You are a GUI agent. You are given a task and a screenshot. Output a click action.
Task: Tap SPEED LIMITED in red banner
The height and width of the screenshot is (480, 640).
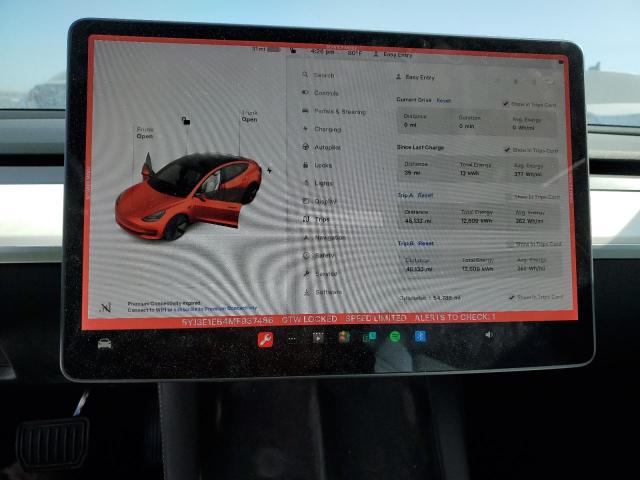tap(376, 318)
